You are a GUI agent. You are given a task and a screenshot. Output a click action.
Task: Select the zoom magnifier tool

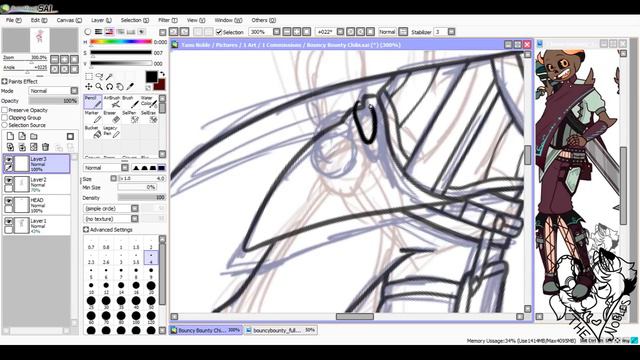99,87
